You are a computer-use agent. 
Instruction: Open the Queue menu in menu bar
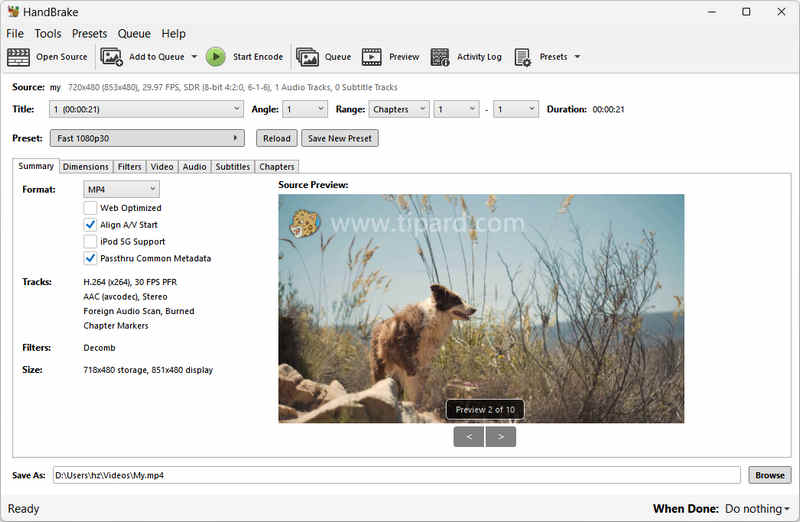pyautogui.click(x=134, y=34)
